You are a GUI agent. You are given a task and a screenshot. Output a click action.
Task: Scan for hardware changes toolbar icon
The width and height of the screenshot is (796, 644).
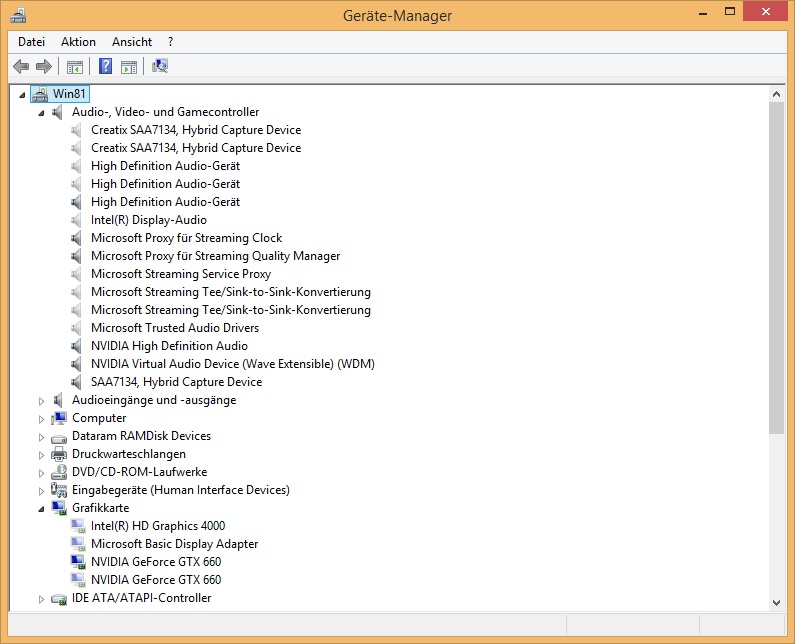tap(160, 66)
